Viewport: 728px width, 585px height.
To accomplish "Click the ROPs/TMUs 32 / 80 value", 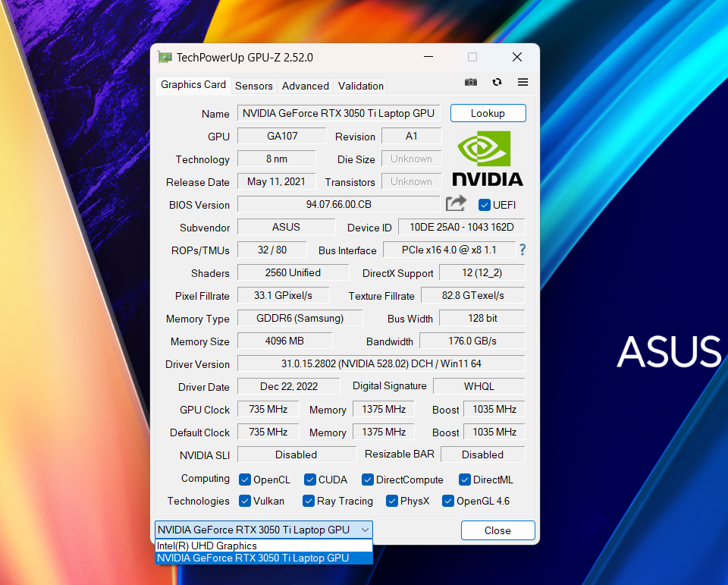I will (x=272, y=250).
